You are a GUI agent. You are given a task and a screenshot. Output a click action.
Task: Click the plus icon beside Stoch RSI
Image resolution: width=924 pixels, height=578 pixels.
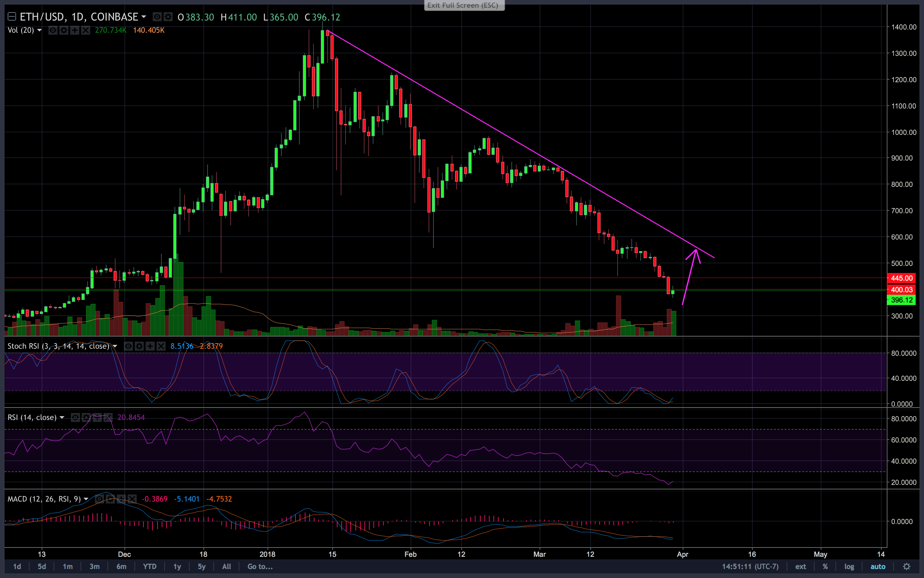150,346
